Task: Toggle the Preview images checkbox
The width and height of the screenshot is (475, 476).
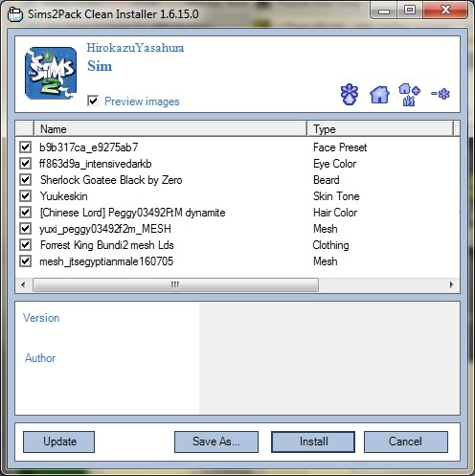Action: 93,101
